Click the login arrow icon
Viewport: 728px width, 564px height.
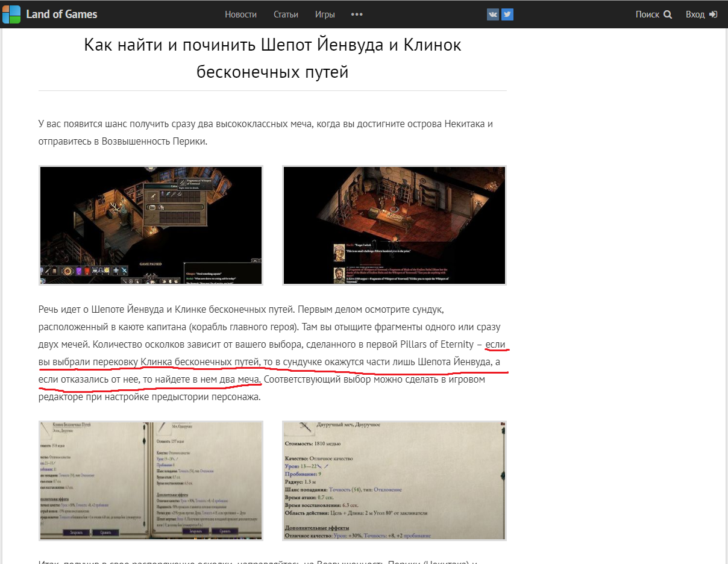click(x=713, y=14)
